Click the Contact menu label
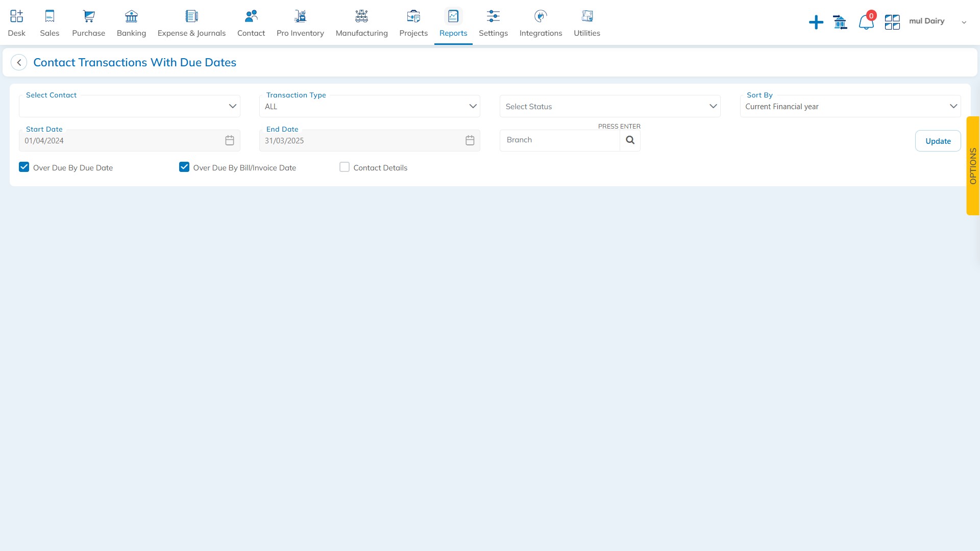980x551 pixels. tap(251, 33)
